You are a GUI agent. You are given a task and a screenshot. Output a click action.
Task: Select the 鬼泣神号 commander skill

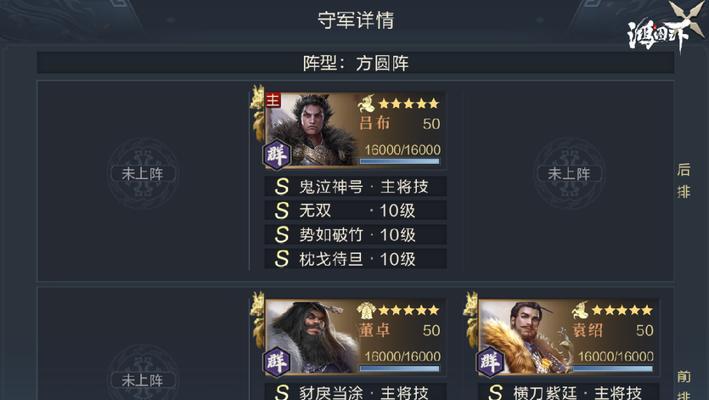(x=355, y=186)
